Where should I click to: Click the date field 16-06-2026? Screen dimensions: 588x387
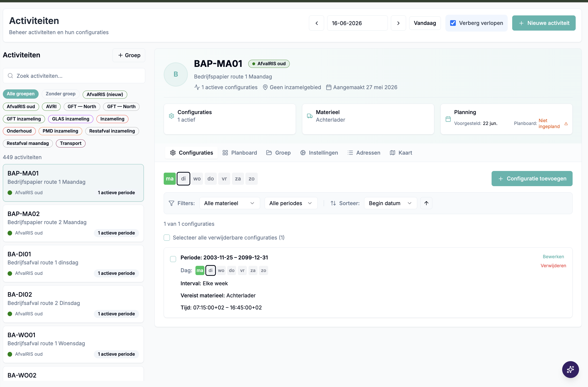point(357,23)
